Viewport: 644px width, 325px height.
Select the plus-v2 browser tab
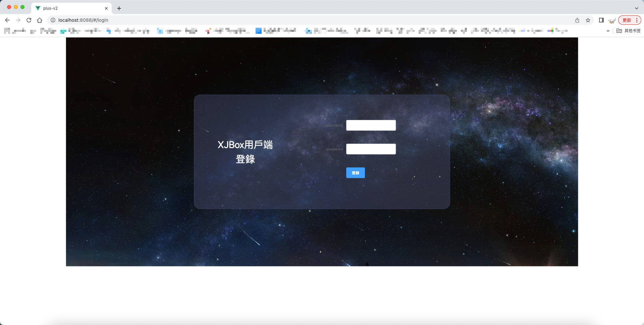point(67,8)
